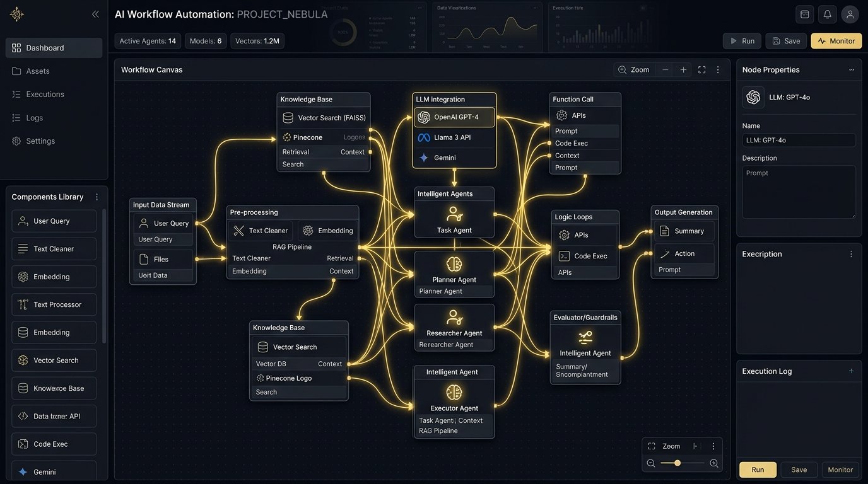Open the user profile avatar
This screenshot has width=868, height=484.
click(x=850, y=14)
